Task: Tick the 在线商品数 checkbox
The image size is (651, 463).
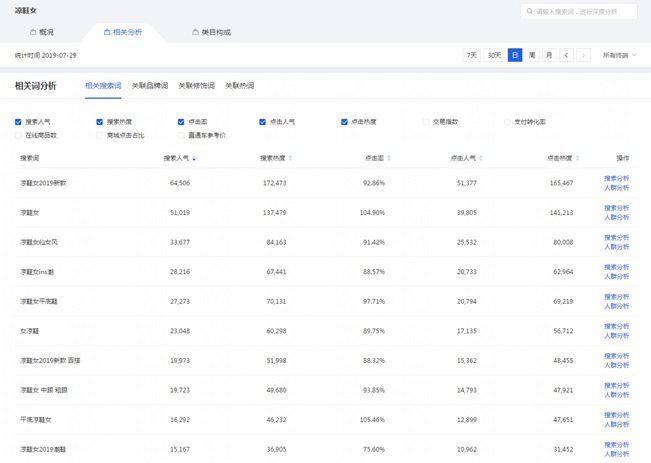Action: [18, 135]
